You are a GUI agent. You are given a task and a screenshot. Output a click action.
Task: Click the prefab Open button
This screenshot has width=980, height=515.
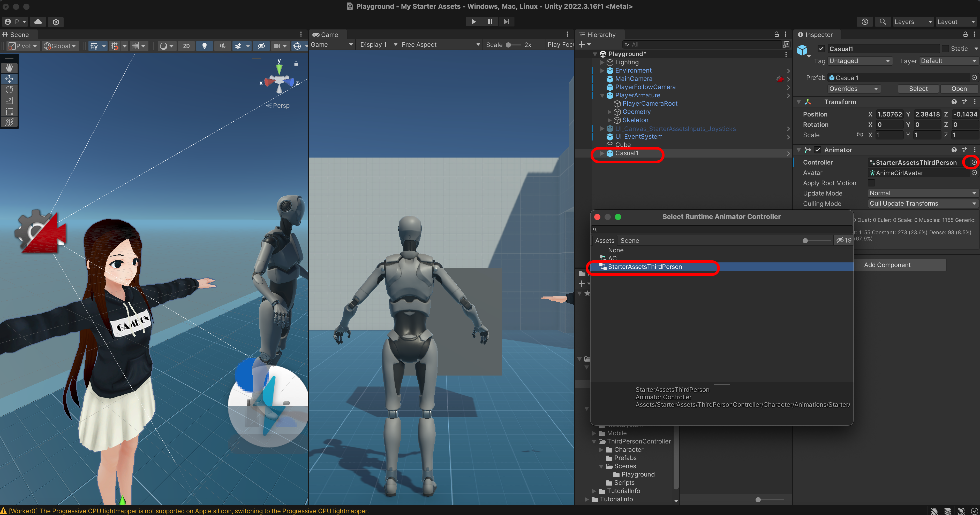(959, 89)
